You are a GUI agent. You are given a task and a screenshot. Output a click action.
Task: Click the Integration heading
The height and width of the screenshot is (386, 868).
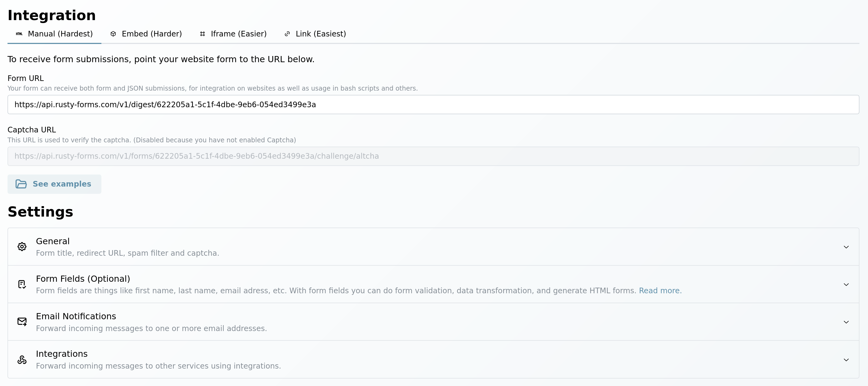click(52, 16)
